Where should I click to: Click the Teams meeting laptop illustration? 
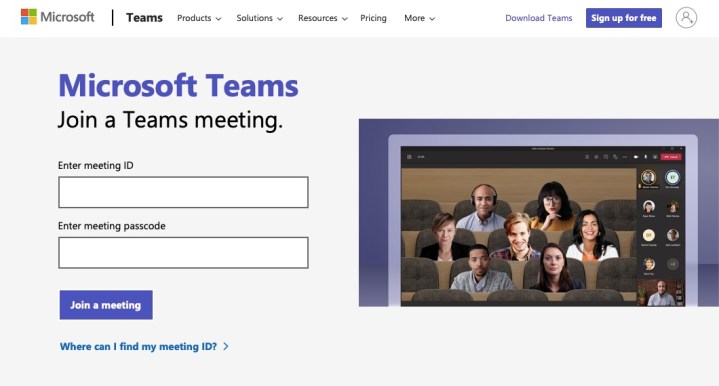click(539, 213)
